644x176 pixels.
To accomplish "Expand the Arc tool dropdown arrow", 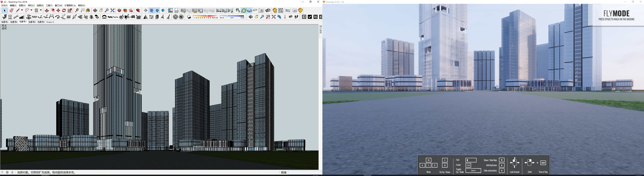I will (31, 10).
